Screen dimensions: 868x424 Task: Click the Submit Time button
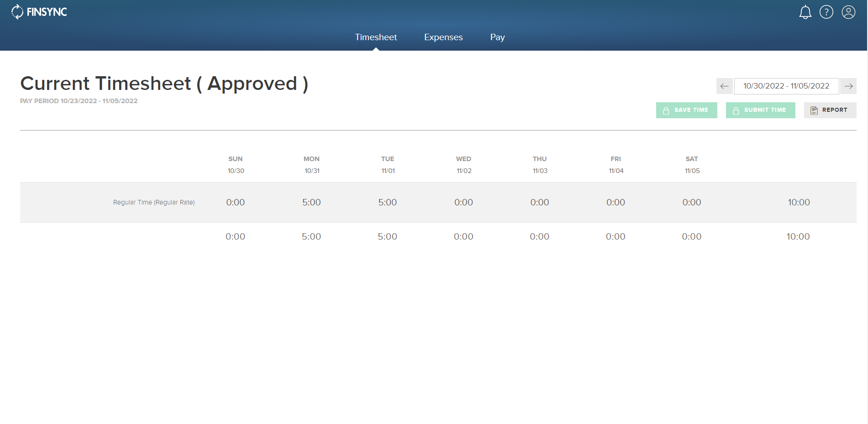coord(761,110)
